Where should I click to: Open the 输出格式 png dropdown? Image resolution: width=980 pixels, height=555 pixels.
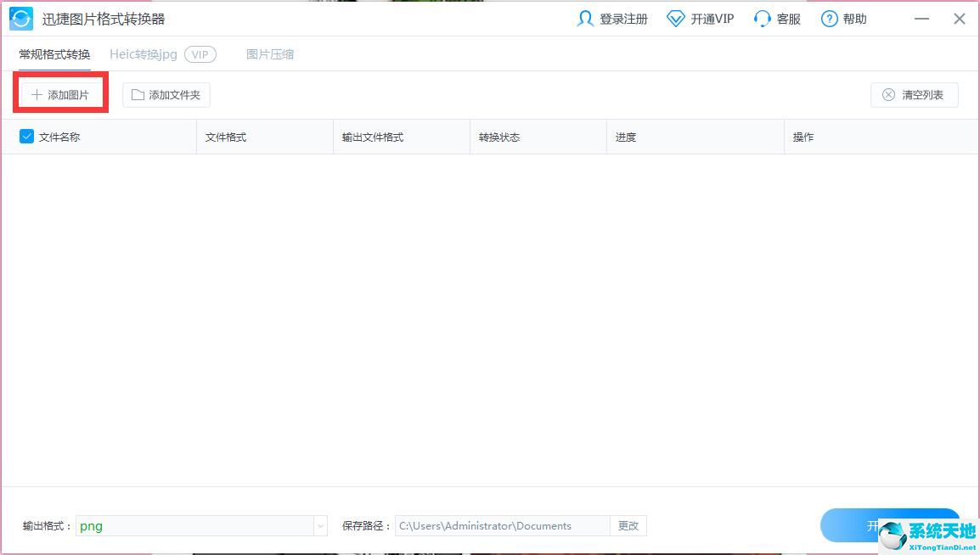click(x=201, y=525)
